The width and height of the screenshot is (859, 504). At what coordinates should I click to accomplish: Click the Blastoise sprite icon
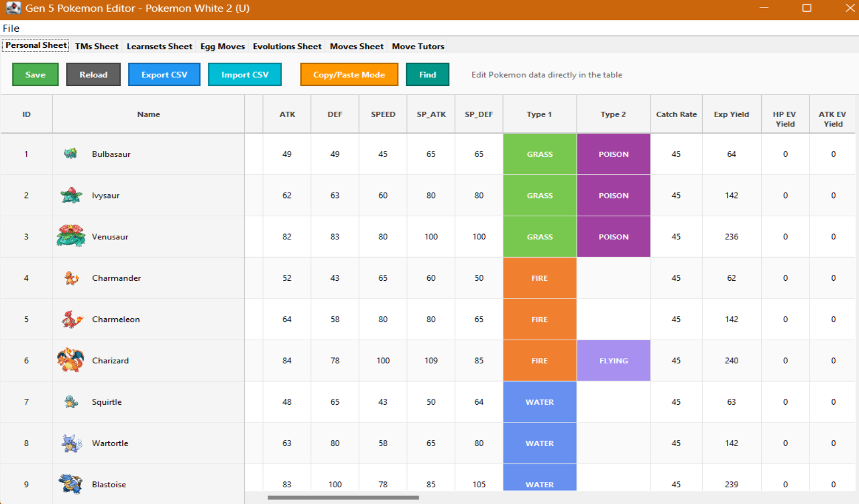click(x=71, y=484)
